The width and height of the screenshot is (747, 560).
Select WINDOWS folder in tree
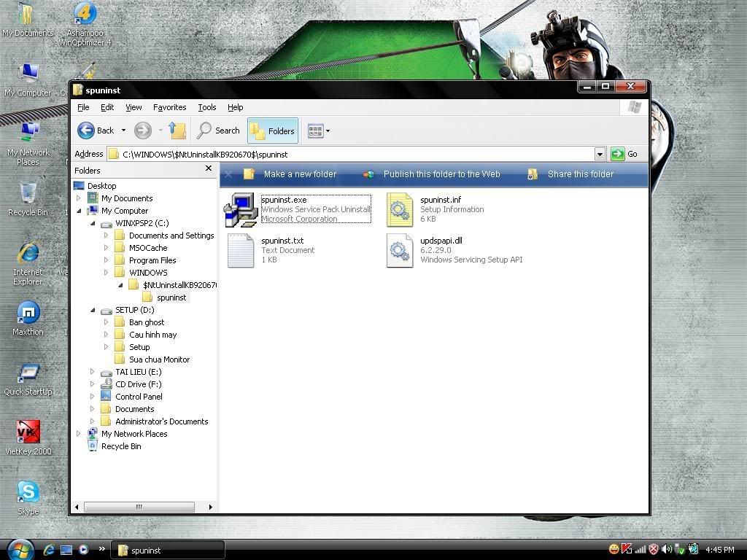(x=148, y=273)
